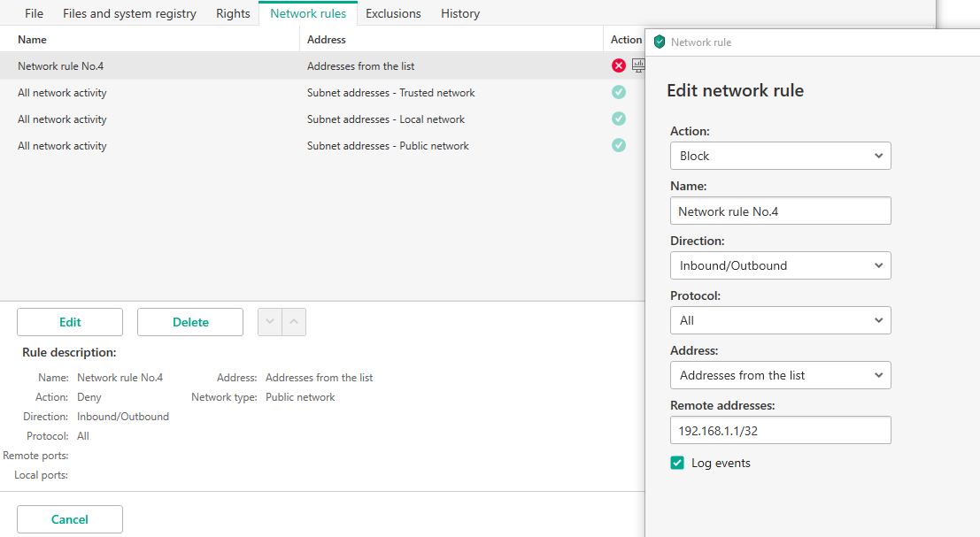Switch to the File tab
This screenshot has width=980, height=537.
click(x=34, y=13)
